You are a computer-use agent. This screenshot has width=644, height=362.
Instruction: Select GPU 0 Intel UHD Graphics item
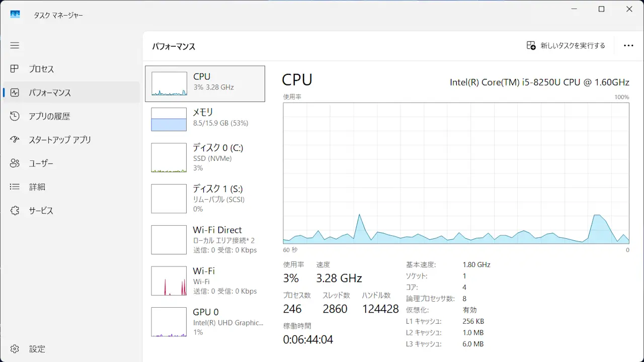(x=205, y=322)
